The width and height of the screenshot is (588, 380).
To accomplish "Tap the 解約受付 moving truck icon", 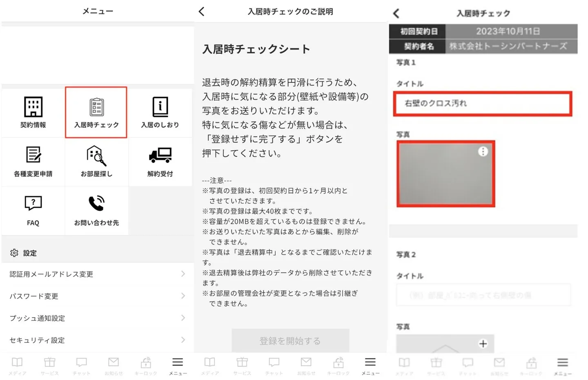I will (160, 156).
